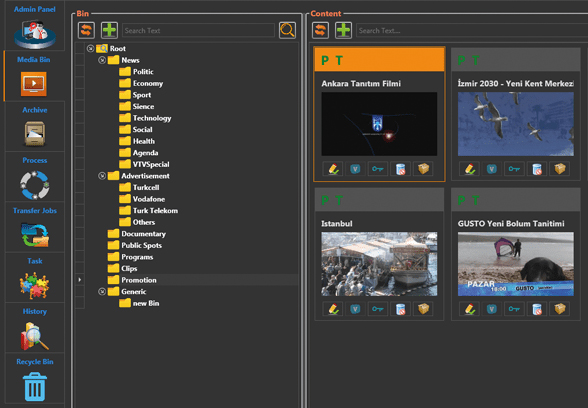Edit Ankara Tanıtım Filmi with the pencil icon
Screen dimensions: 588x408
pos(333,169)
